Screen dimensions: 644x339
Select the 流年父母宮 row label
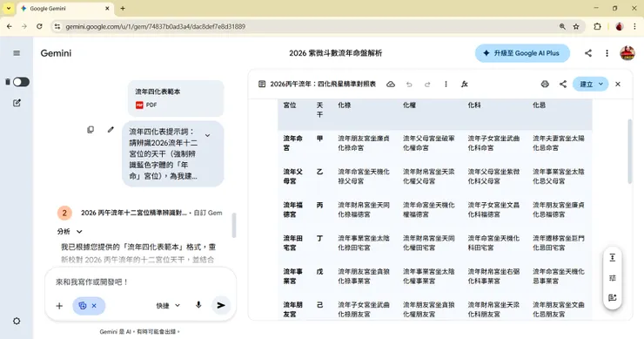click(x=292, y=176)
